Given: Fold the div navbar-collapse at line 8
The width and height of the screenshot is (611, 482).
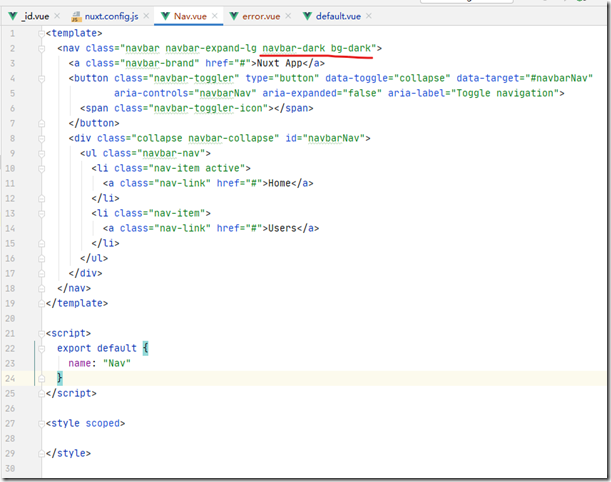Looking at the screenshot, I should (x=41, y=139).
